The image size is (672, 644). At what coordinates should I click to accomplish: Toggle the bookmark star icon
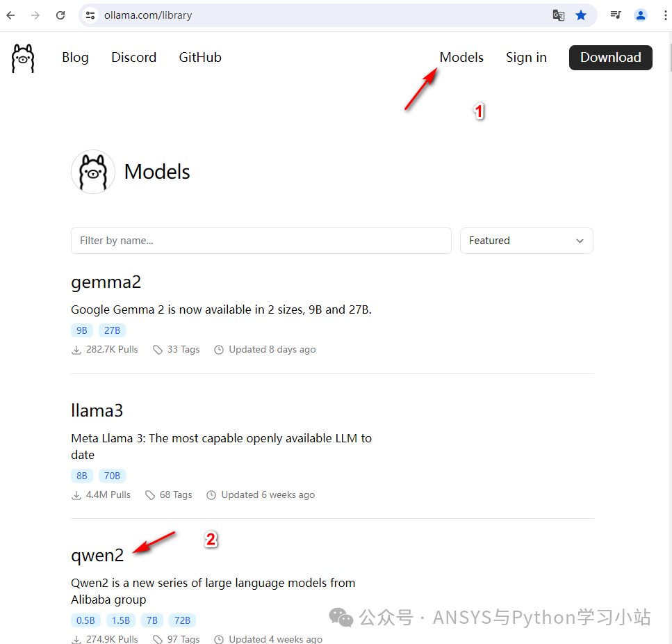(581, 15)
